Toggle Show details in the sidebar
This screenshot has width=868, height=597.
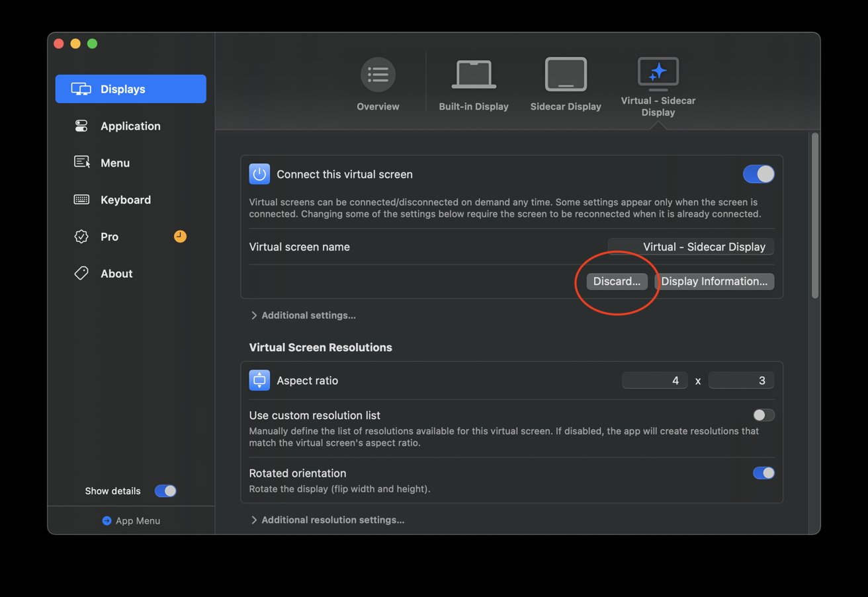click(165, 491)
